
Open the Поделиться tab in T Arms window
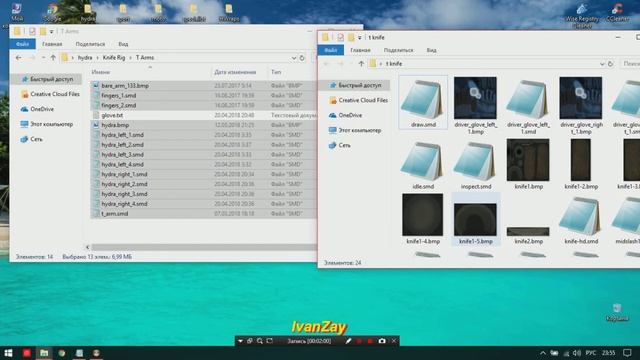pos(90,44)
